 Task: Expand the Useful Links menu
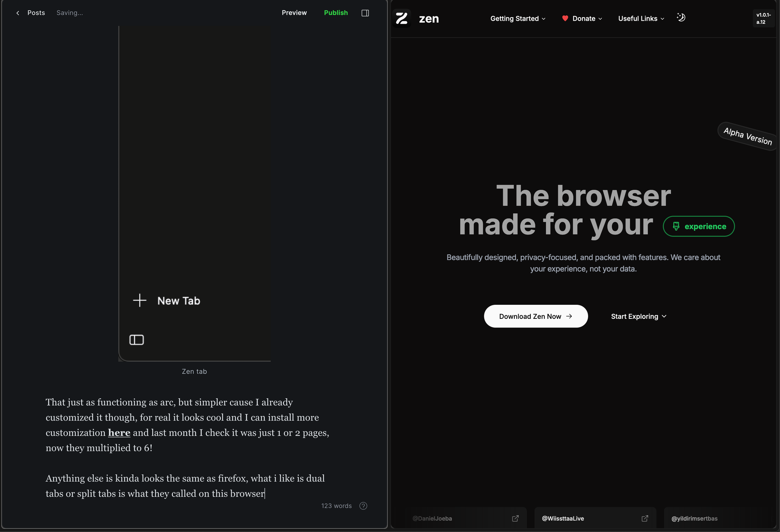[x=641, y=18]
